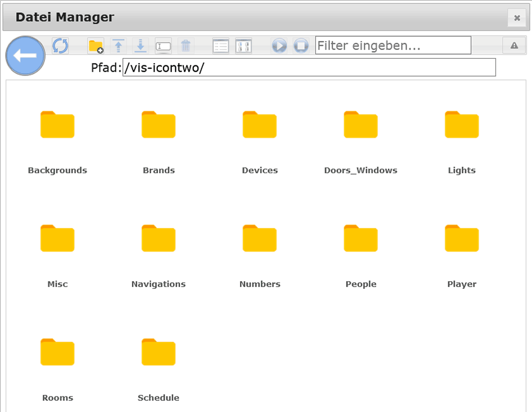Click the Pfad path field

tap(309, 68)
